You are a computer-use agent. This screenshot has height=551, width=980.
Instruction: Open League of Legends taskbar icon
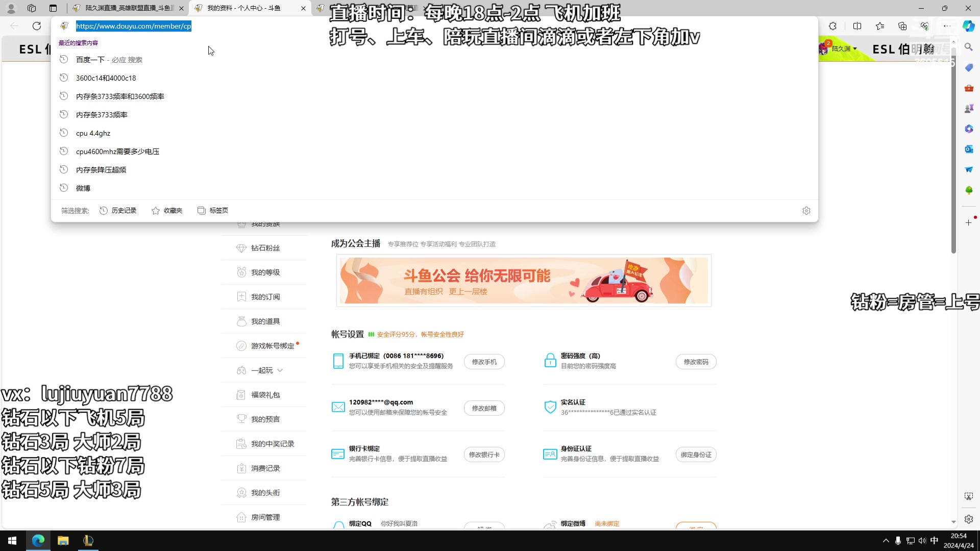click(x=88, y=541)
